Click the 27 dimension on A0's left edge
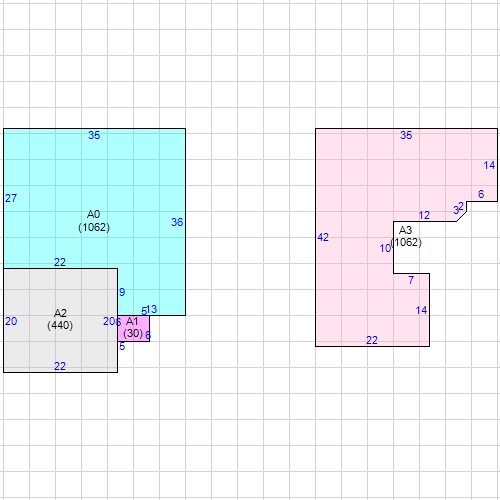The image size is (500, 500). point(11,198)
